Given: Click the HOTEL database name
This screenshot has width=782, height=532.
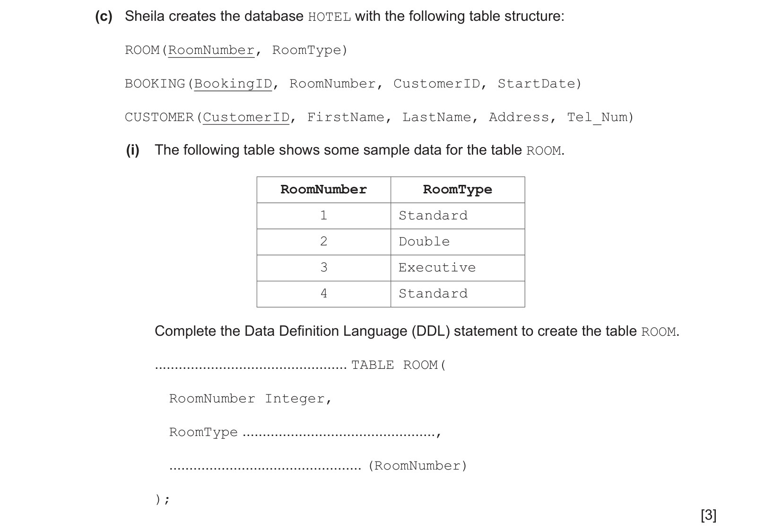Looking at the screenshot, I should click(329, 17).
